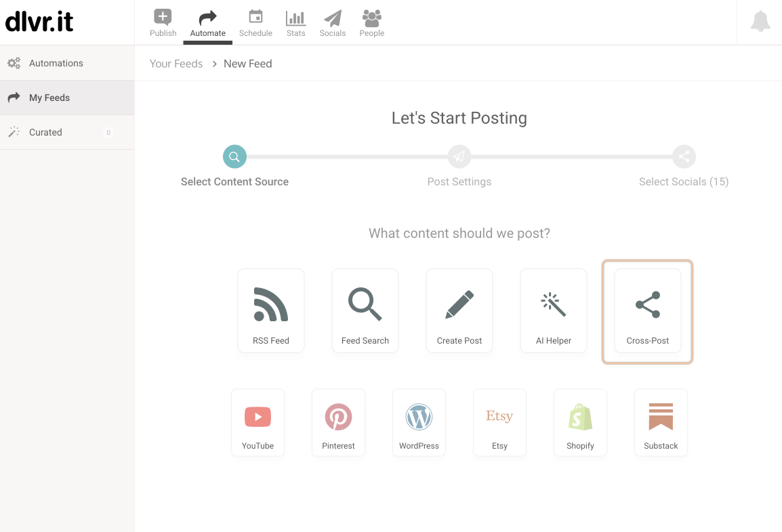The image size is (782, 532).
Task: Select Substack as content source
Action: pyautogui.click(x=661, y=423)
